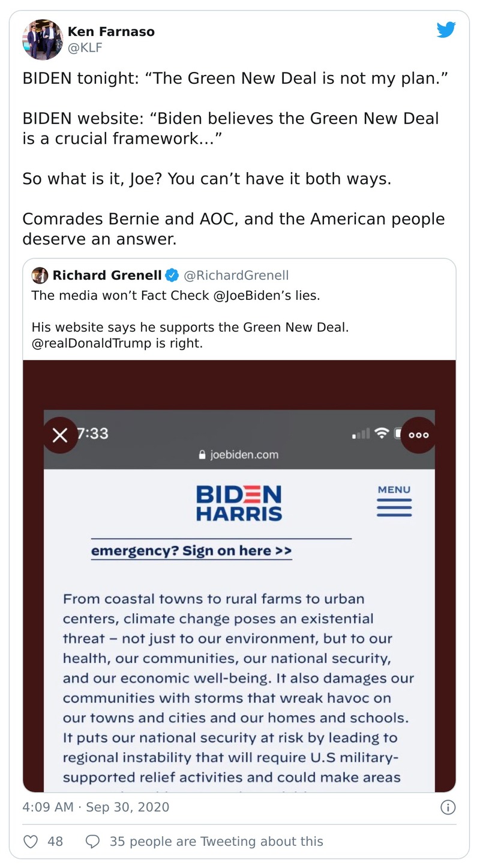
Task: Click the Twitter bird logo
Action: pyautogui.click(x=446, y=30)
